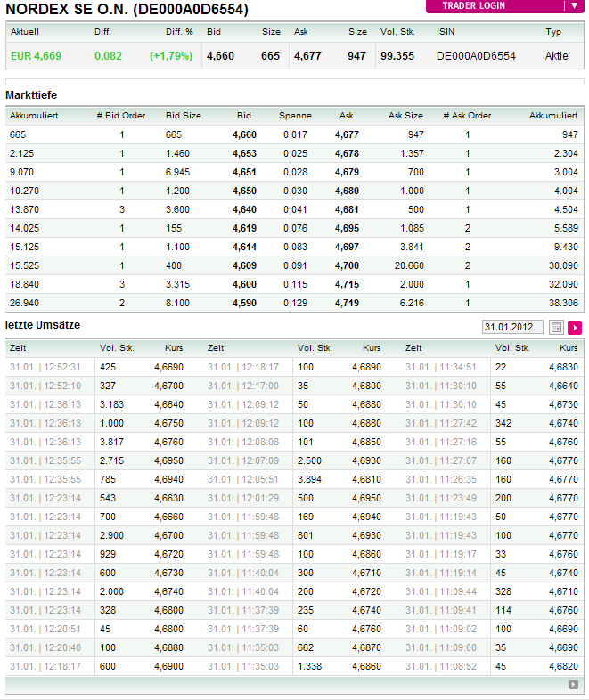Click the letzte Umsätze heading
The image size is (589, 700).
[x=43, y=325]
